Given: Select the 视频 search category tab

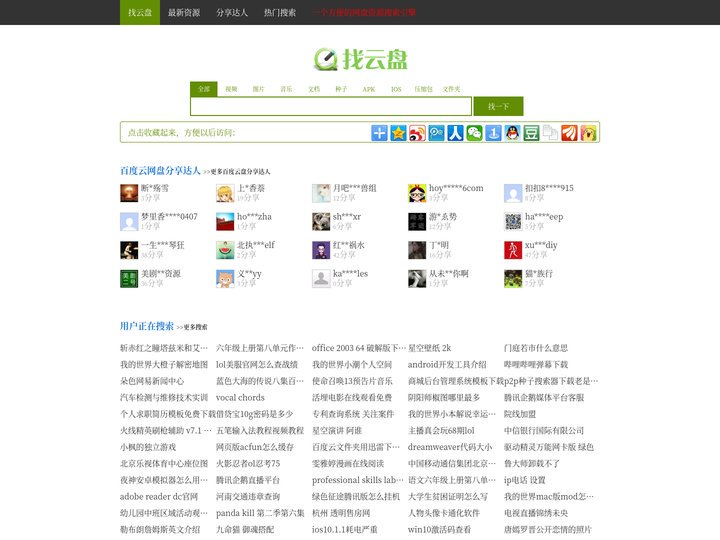Looking at the screenshot, I should pos(231,89).
